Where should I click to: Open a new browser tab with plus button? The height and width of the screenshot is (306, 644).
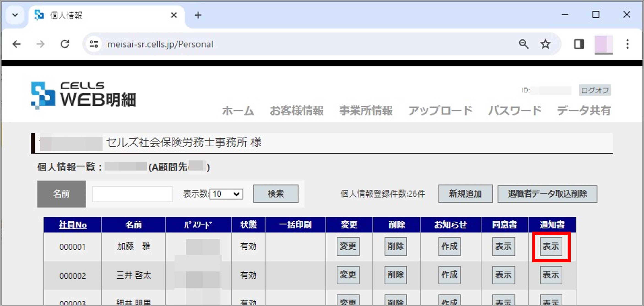(x=198, y=15)
